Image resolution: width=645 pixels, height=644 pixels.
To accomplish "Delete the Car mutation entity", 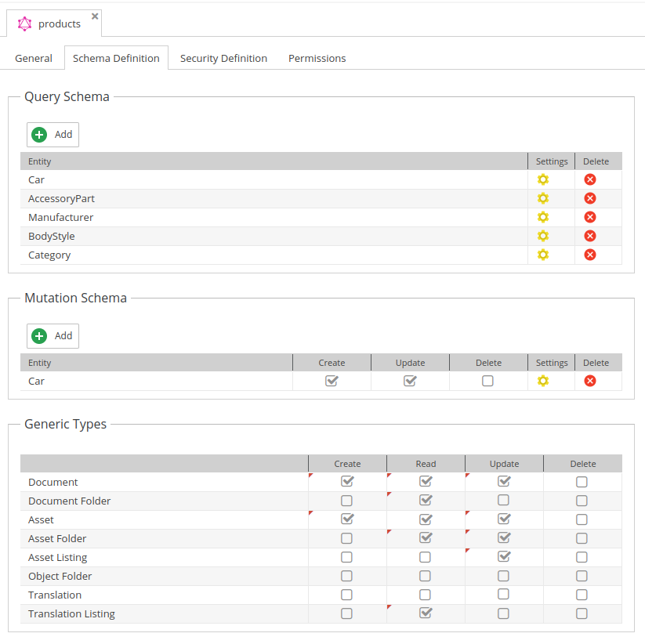I will click(x=590, y=381).
